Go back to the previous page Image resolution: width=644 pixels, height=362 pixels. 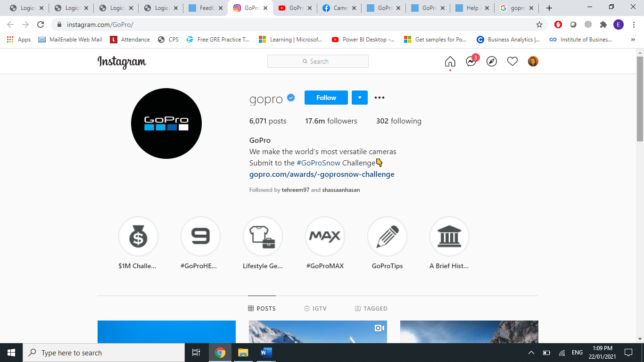10,25
